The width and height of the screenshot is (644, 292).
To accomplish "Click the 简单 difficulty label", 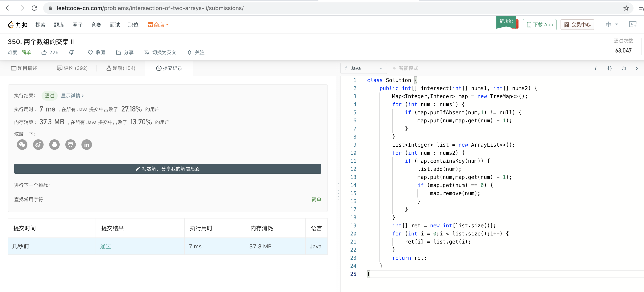I will pos(26,52).
